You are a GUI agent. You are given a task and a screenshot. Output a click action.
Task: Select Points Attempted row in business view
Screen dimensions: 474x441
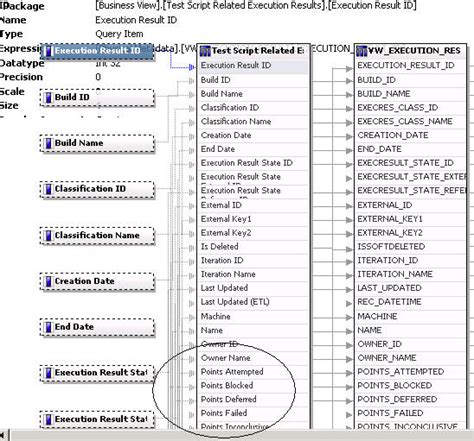[x=253, y=372]
